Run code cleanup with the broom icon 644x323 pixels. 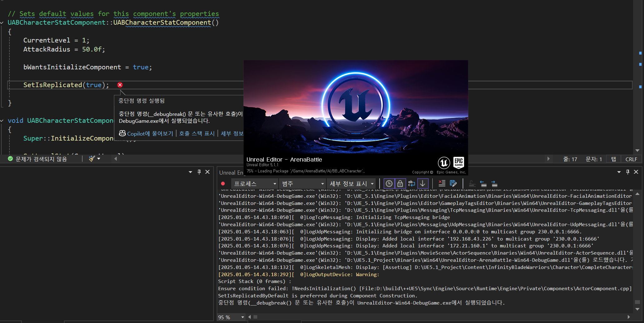[92, 159]
